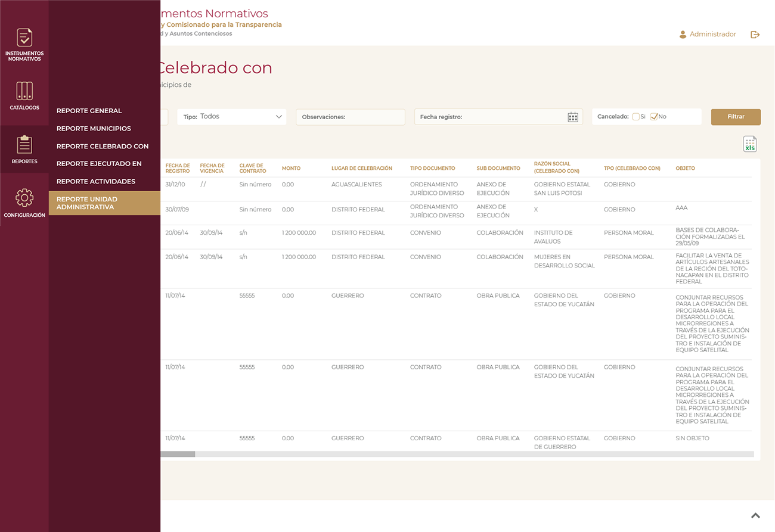Select Reporte Municipios from submenu

94,129
